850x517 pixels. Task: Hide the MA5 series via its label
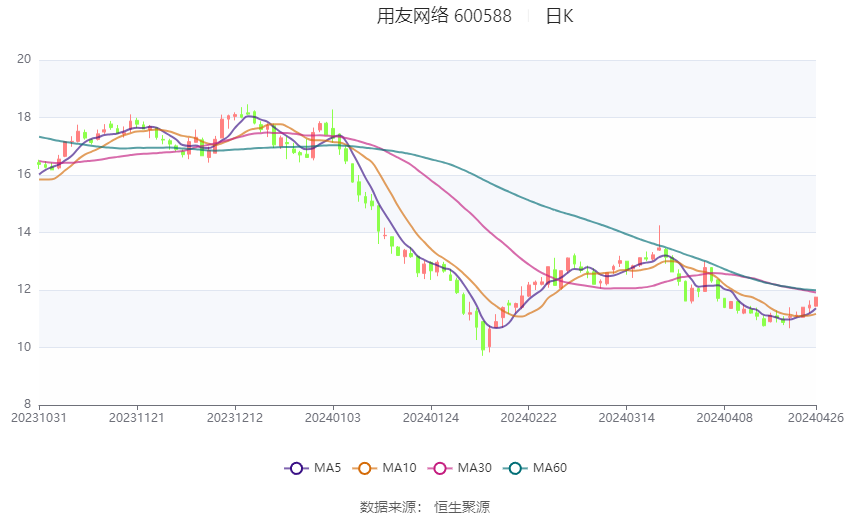[x=327, y=468]
